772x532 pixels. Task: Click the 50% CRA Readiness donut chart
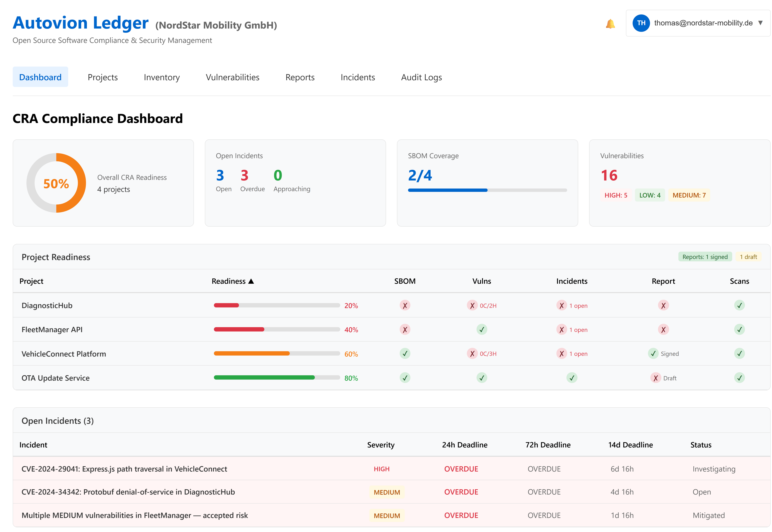[x=56, y=183]
